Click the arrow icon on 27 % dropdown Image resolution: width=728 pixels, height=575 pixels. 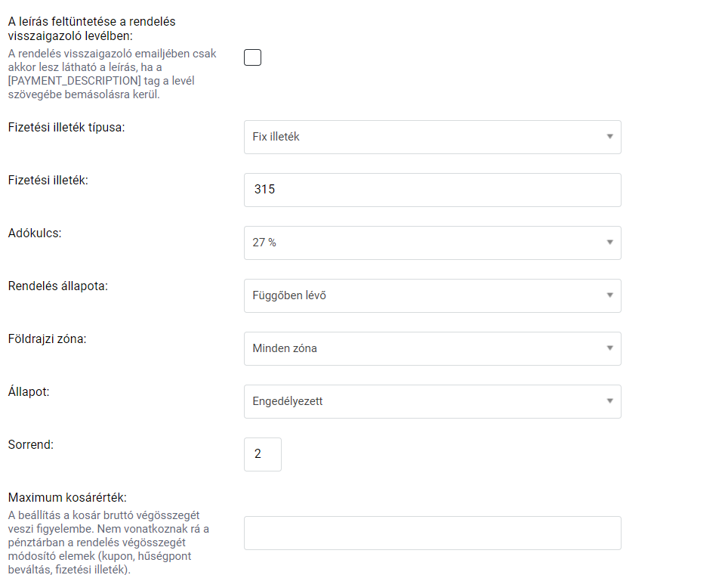tap(609, 243)
